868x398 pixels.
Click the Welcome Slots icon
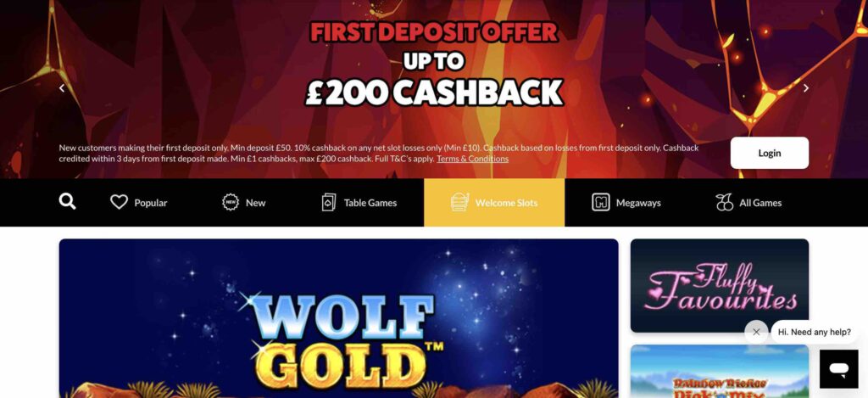[x=460, y=202]
